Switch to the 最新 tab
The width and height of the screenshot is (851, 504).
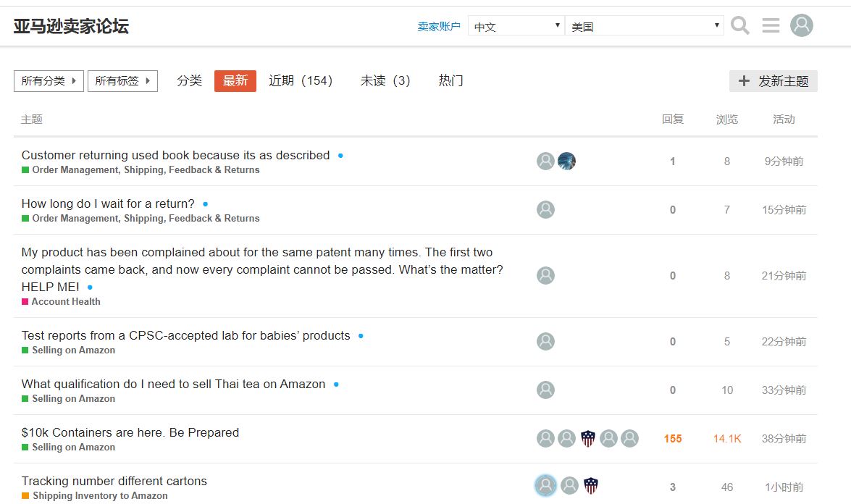[x=235, y=81]
